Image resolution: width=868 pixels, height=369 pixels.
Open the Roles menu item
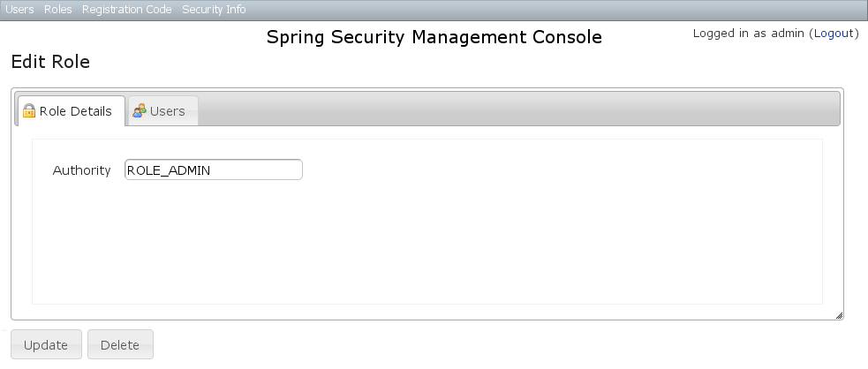pyautogui.click(x=57, y=10)
